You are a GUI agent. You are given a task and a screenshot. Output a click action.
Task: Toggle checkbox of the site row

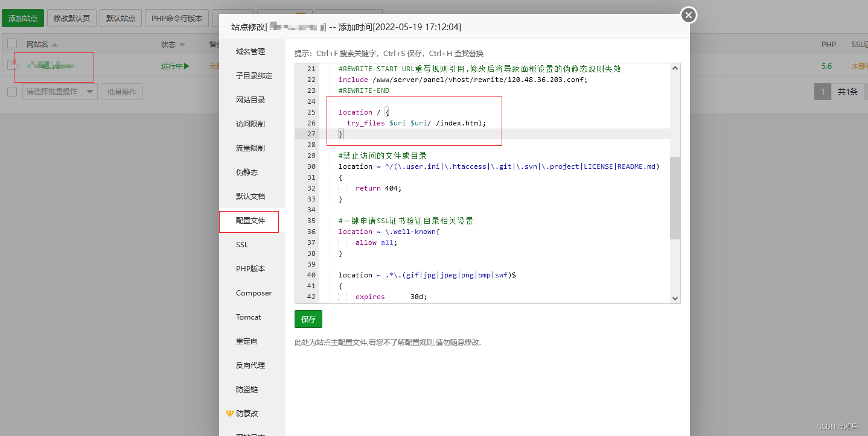click(x=12, y=66)
